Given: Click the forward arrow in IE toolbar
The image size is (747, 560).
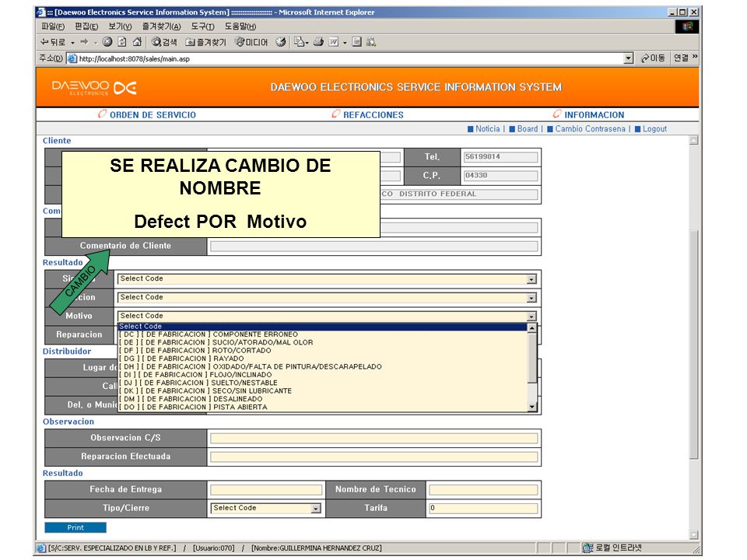Looking at the screenshot, I should tap(84, 42).
